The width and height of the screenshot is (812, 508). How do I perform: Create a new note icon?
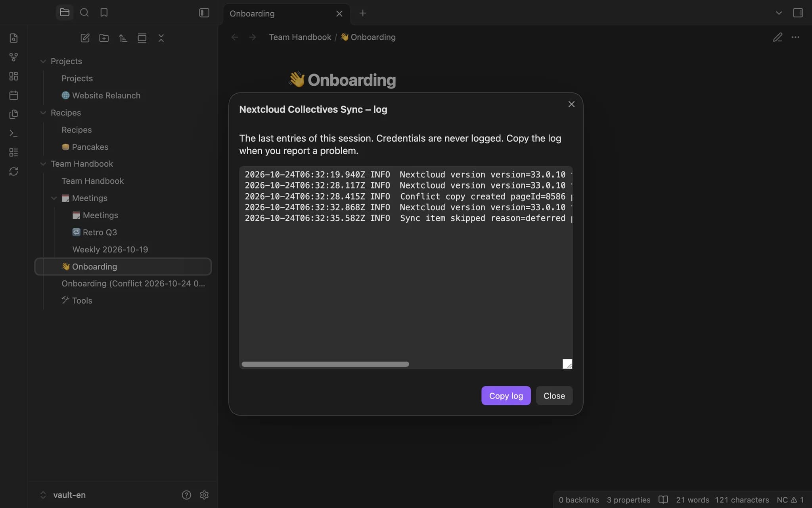[85, 38]
